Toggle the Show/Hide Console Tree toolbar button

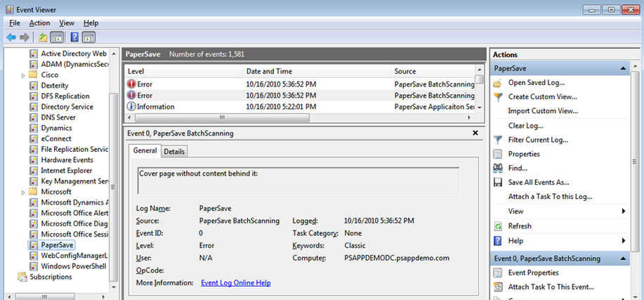click(x=57, y=37)
